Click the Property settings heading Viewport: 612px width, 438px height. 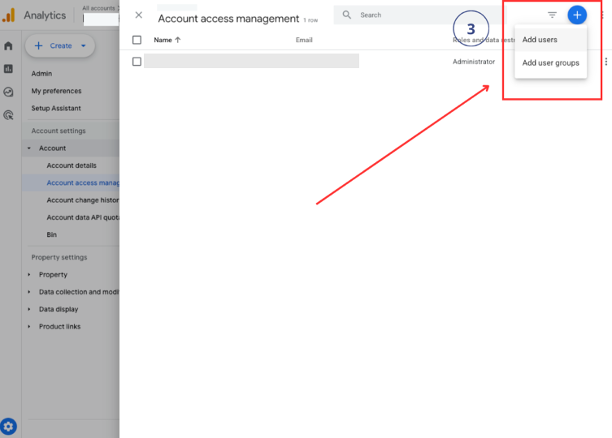(59, 257)
